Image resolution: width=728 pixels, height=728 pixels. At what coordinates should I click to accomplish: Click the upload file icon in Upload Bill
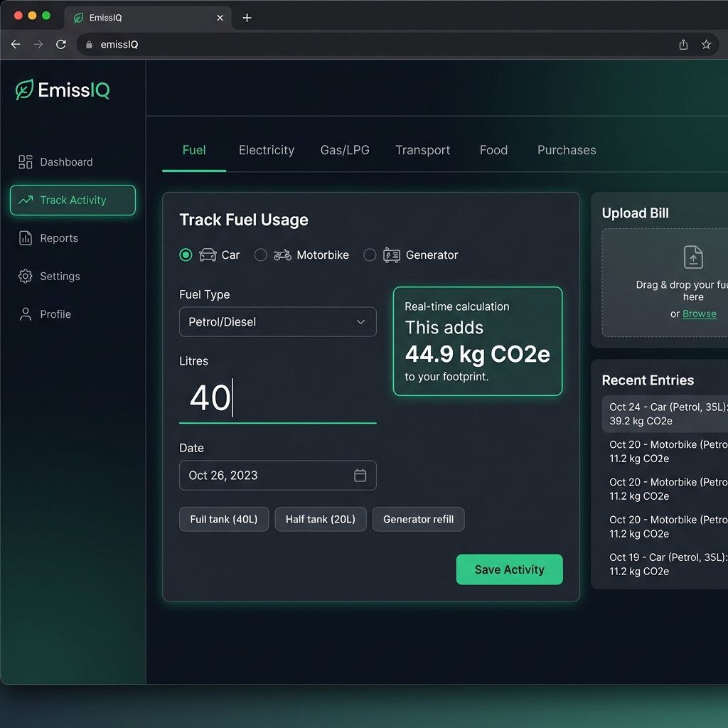pyautogui.click(x=693, y=257)
